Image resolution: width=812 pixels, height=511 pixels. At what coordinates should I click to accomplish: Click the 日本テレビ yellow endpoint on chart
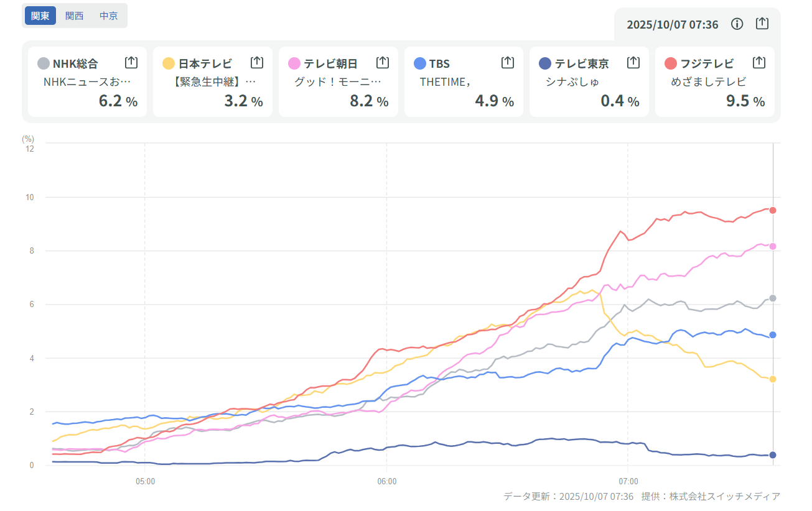coord(773,379)
